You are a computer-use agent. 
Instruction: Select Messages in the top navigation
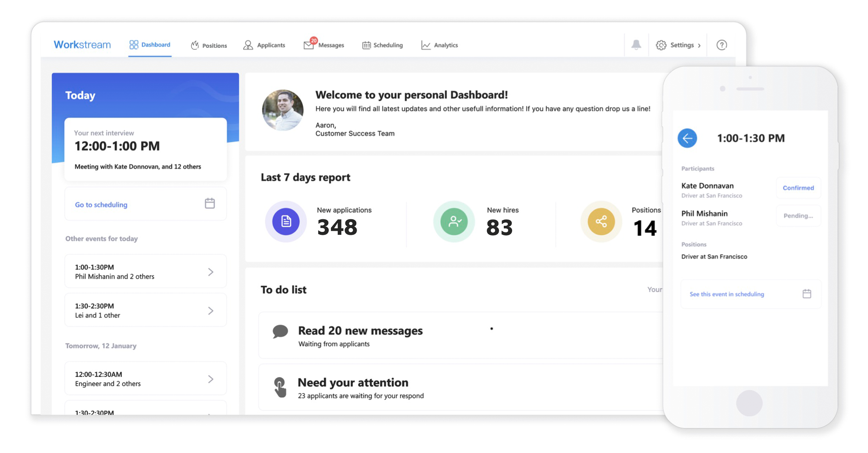tap(331, 45)
